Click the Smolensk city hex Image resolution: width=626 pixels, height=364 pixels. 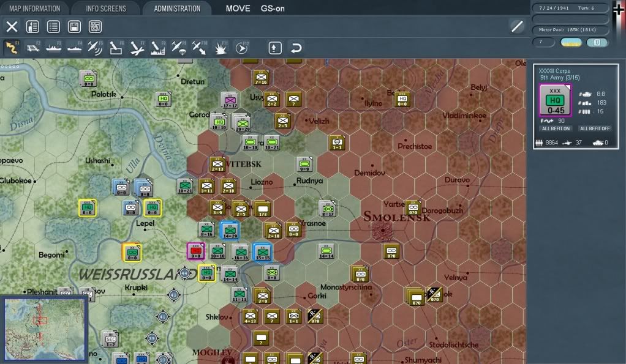[x=382, y=231]
